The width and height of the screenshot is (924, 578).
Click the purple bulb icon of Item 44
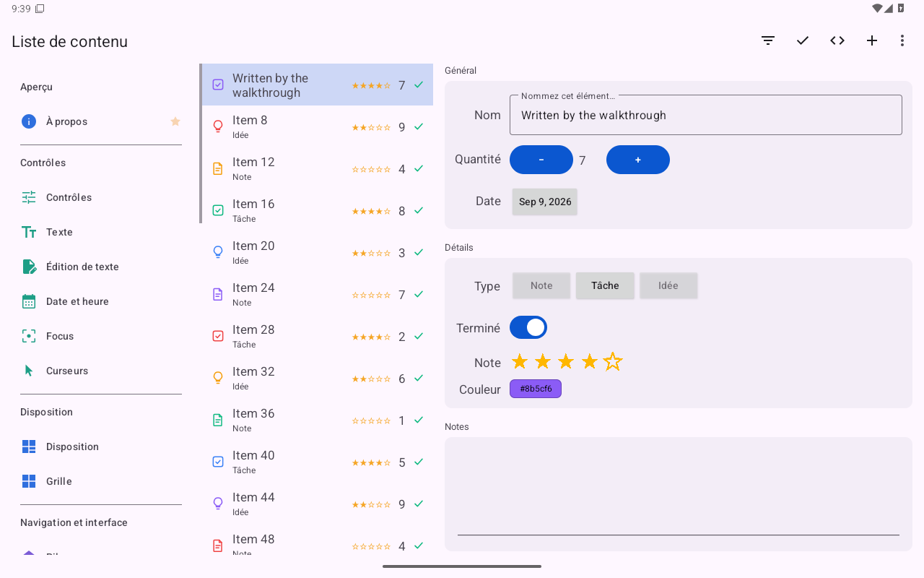pos(218,504)
